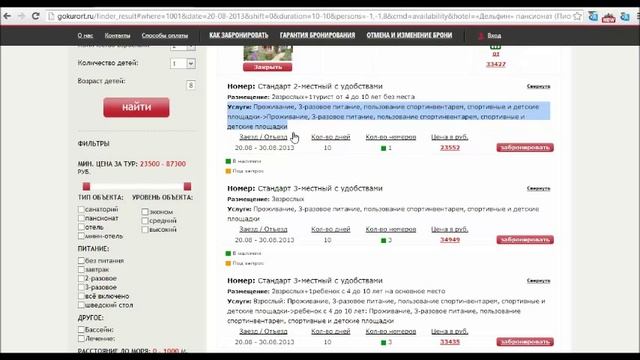The width and height of the screenshot is (640, 360).
Task: Reload the page with refresh icon
Action: pyautogui.click(x=36, y=16)
